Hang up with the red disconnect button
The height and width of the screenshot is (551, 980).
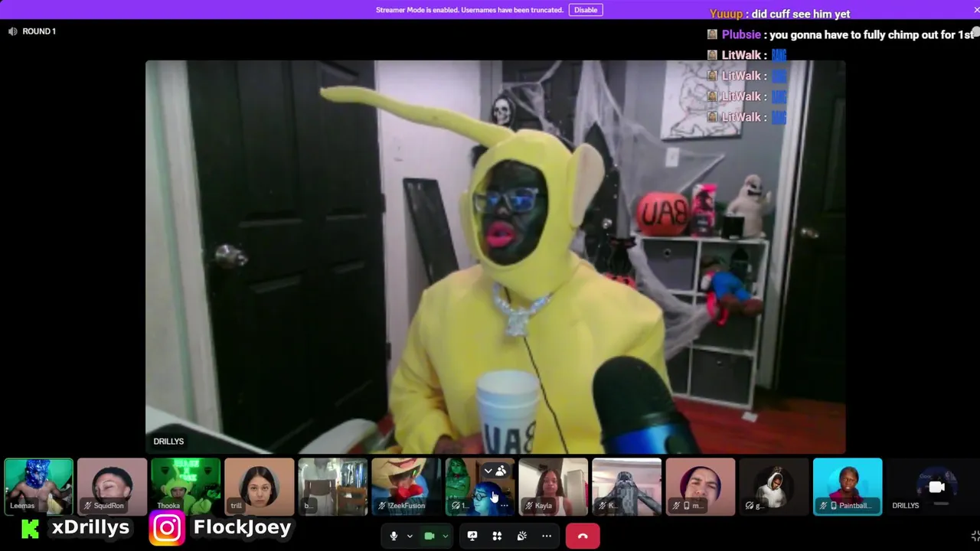[x=583, y=536]
